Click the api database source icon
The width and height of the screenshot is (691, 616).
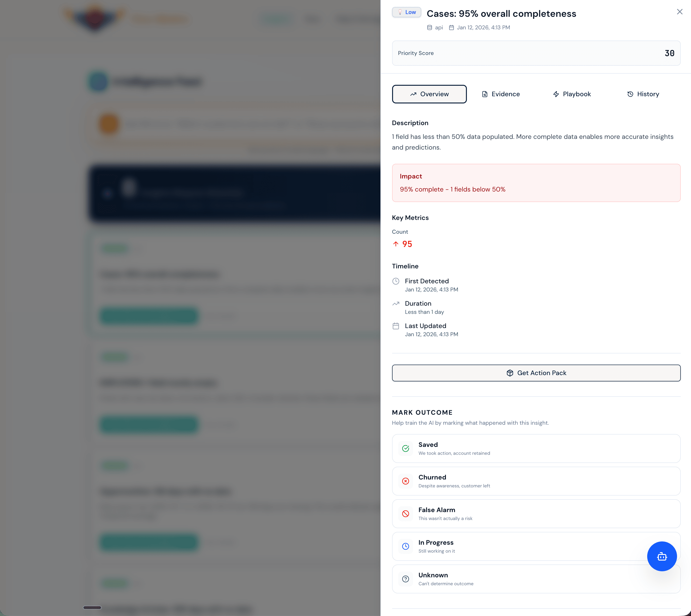click(429, 27)
